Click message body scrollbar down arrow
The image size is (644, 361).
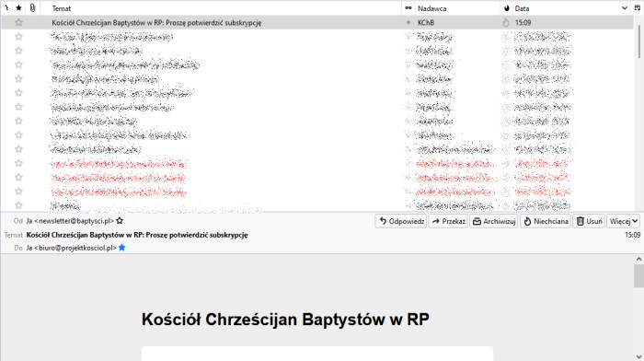[x=638, y=356]
